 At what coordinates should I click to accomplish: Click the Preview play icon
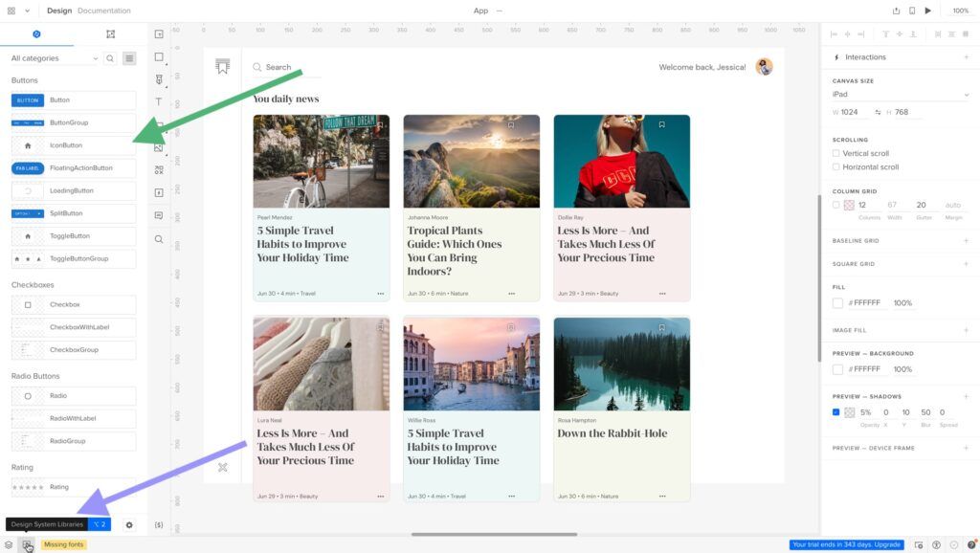(927, 11)
